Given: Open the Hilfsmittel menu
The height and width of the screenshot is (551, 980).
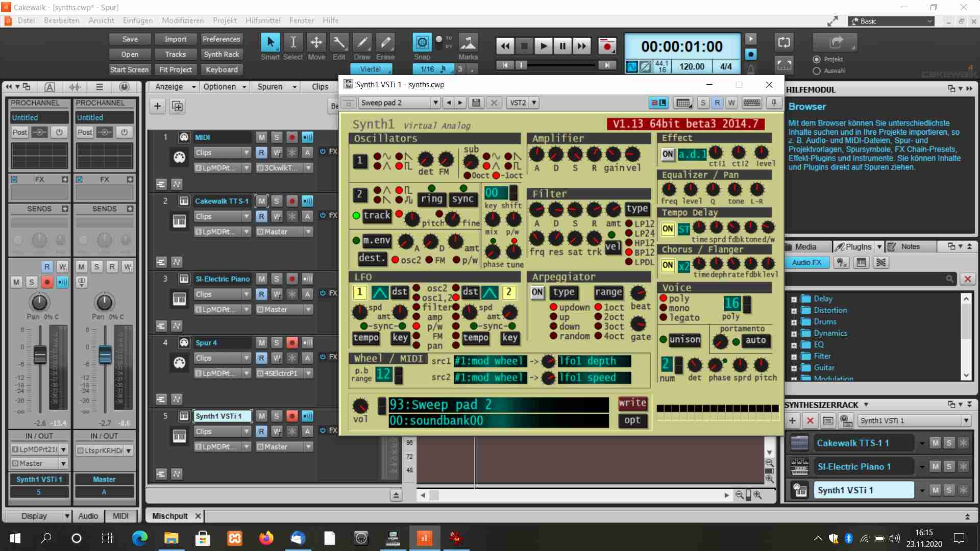Looking at the screenshot, I should click(x=263, y=20).
